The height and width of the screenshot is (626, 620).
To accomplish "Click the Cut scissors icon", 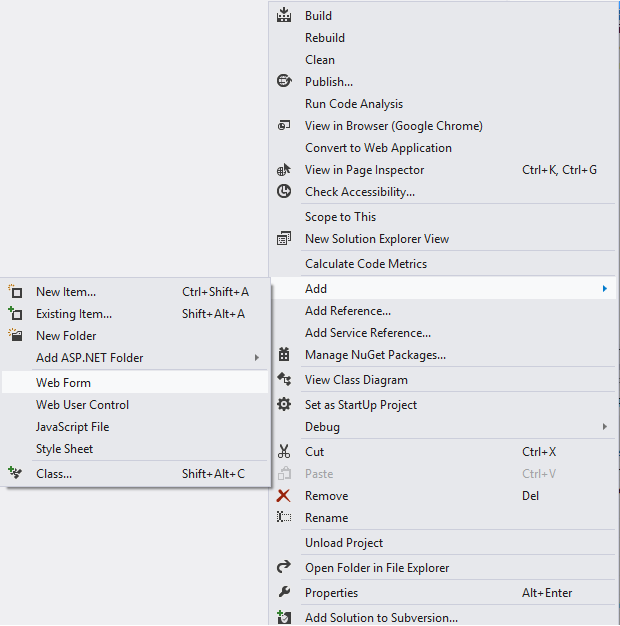I will (x=284, y=452).
